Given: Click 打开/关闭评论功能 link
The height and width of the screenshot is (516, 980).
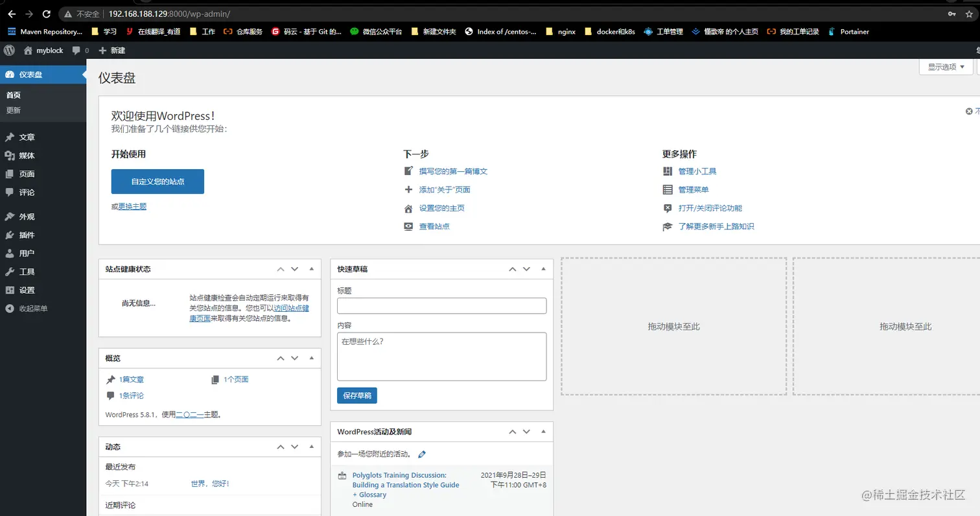Looking at the screenshot, I should click(x=710, y=208).
